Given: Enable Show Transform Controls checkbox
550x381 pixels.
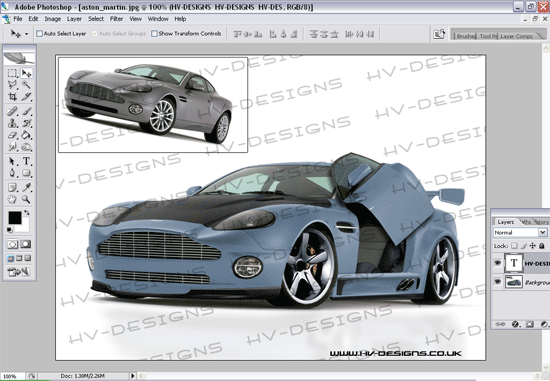Looking at the screenshot, I should [x=154, y=34].
